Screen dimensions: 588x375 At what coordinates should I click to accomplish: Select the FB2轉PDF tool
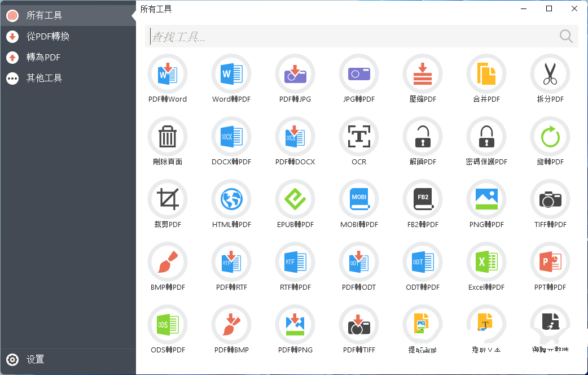tap(422, 199)
